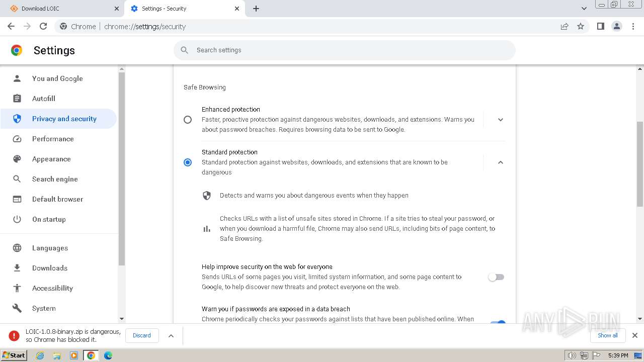This screenshot has width=644, height=362.
Task: Open Internet Explorer from the taskbar
Action: 40,355
